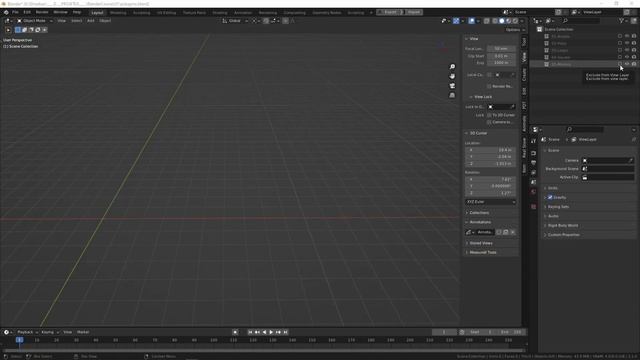Click the first blue select box mode icon
The height and width of the screenshot is (360, 640).
[18, 30]
